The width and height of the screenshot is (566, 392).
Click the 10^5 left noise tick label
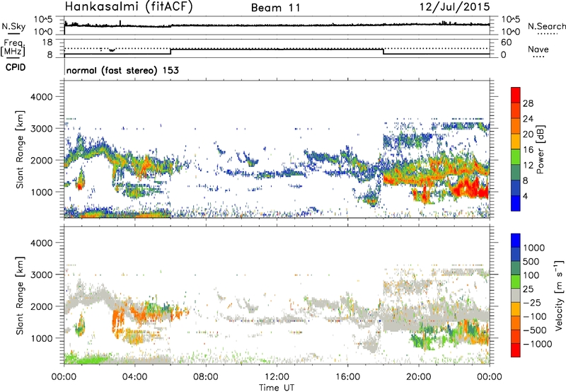44,19
